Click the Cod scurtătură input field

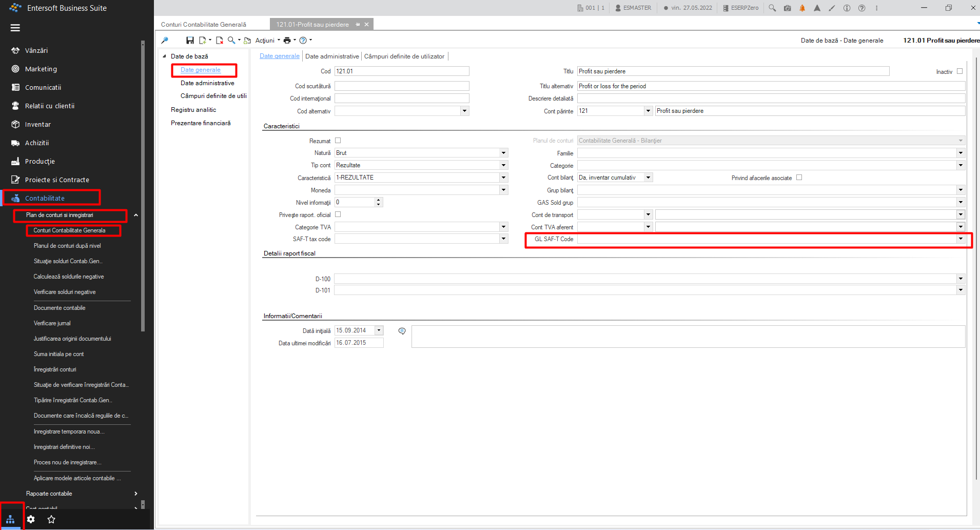[x=402, y=86]
